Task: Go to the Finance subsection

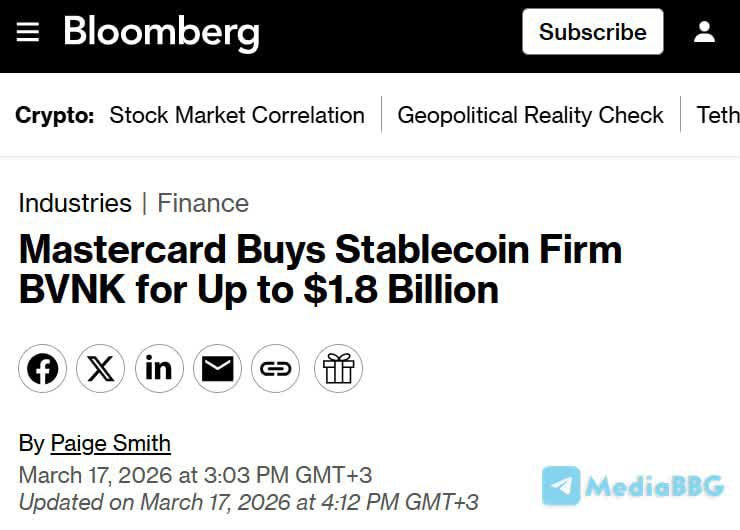Action: pyautogui.click(x=203, y=203)
